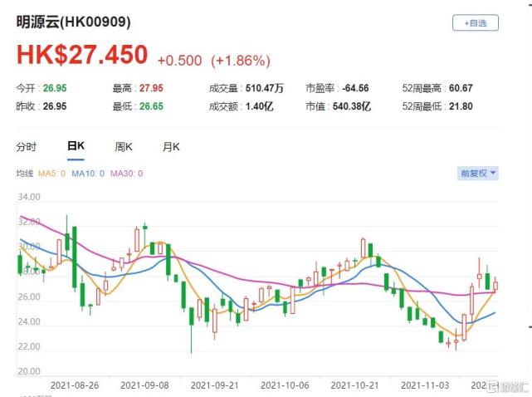The height and width of the screenshot is (397, 532).
Task: Click the 市值 market cap 540.38亿
Action: coord(352,106)
